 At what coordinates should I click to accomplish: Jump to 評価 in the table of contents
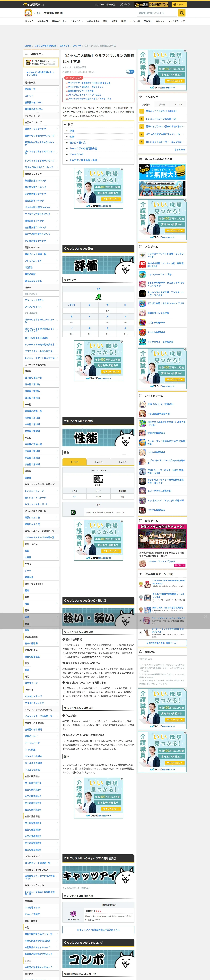pyautogui.click(x=72, y=131)
